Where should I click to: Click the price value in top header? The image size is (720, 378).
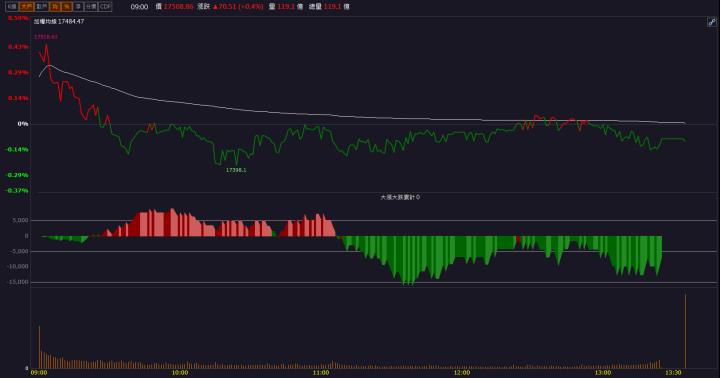(179, 6)
